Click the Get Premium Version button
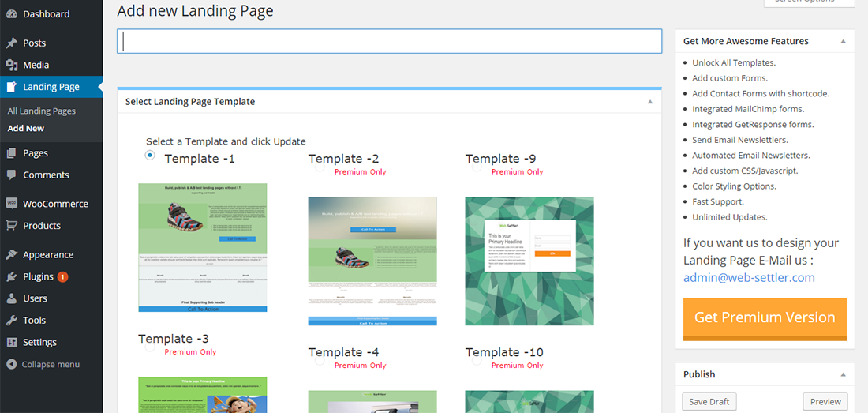The height and width of the screenshot is (413, 868). pos(765,319)
